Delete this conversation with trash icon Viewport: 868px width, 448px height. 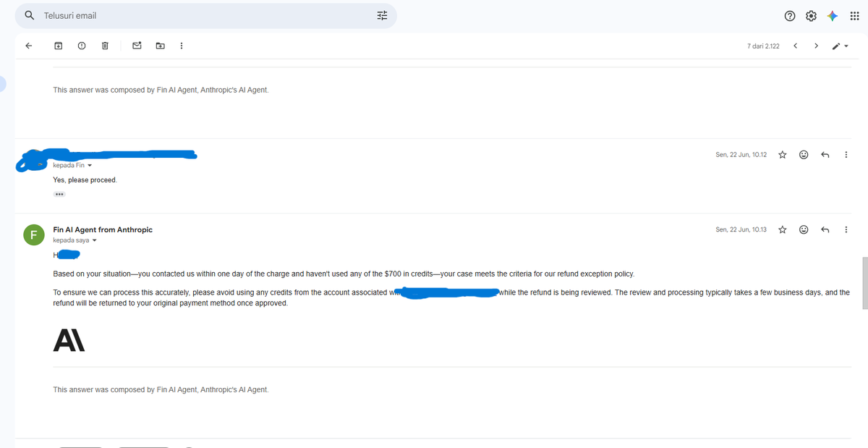point(105,46)
